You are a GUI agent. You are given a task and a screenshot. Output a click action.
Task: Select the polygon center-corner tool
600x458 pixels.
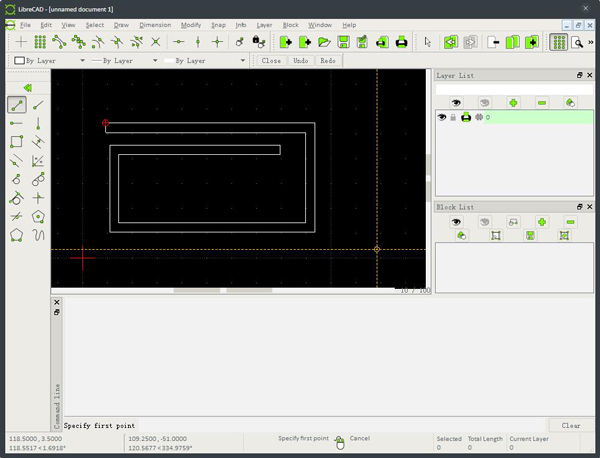[38, 217]
